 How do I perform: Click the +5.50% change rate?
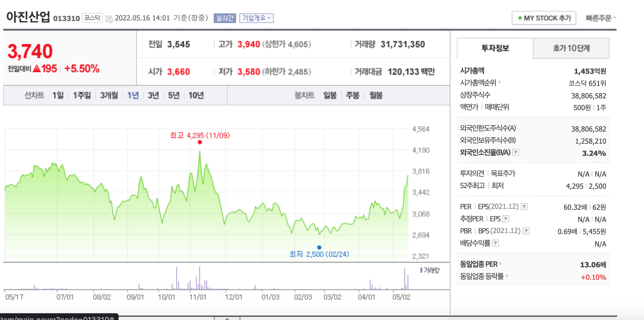click(x=82, y=69)
